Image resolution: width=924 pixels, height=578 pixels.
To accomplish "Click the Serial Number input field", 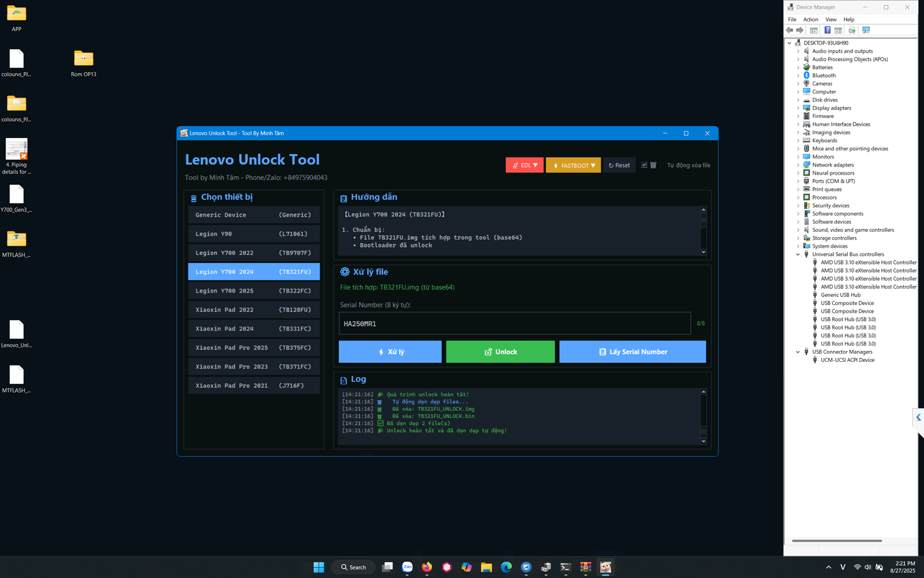I will pos(514,324).
